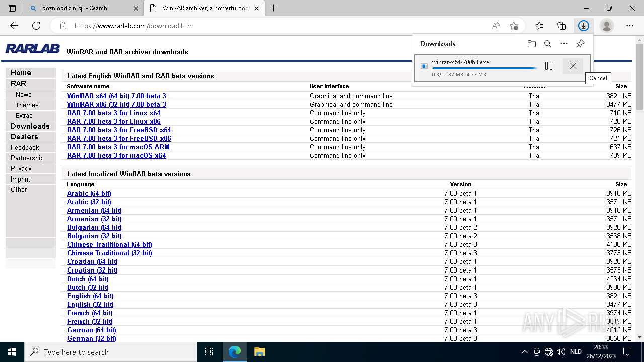This screenshot has width=644, height=362.
Task: Open Croatian (32 bit) download
Action: [93, 270]
